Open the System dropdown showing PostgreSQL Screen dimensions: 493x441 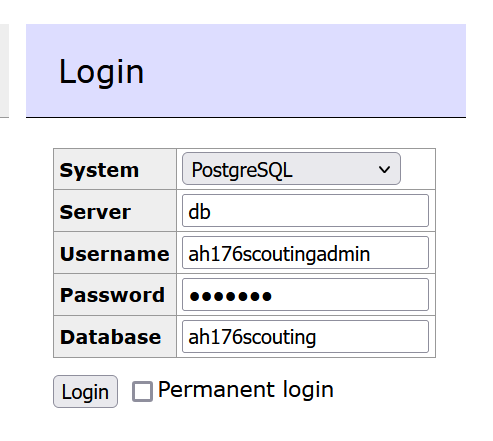[291, 169]
